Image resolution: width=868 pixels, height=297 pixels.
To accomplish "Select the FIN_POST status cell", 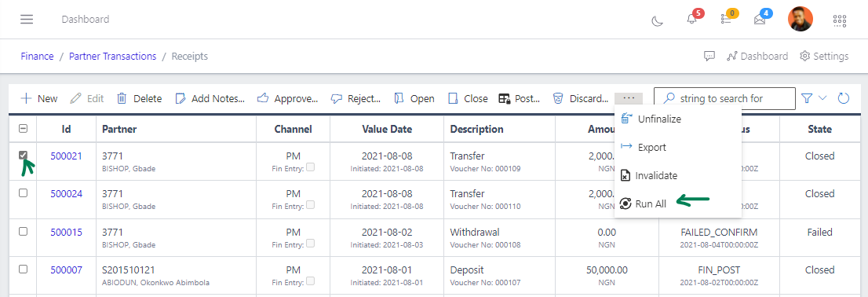I will coord(719,275).
